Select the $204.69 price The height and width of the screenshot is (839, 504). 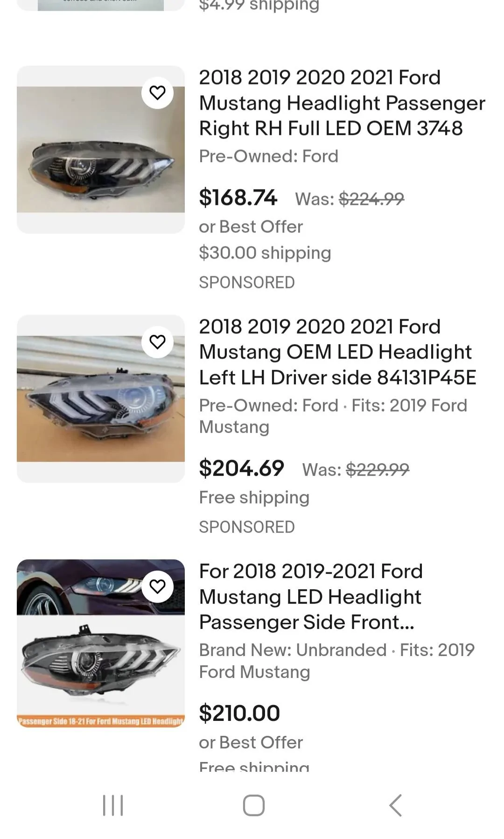[x=241, y=468]
